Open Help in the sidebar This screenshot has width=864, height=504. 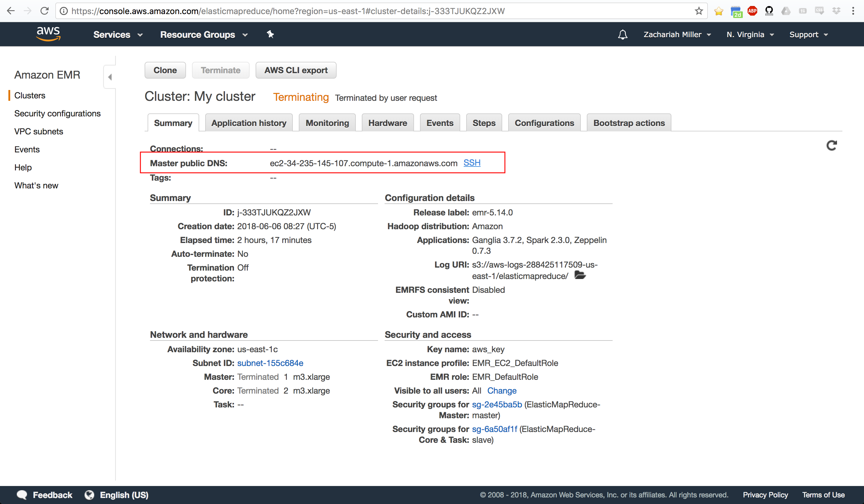(x=23, y=167)
